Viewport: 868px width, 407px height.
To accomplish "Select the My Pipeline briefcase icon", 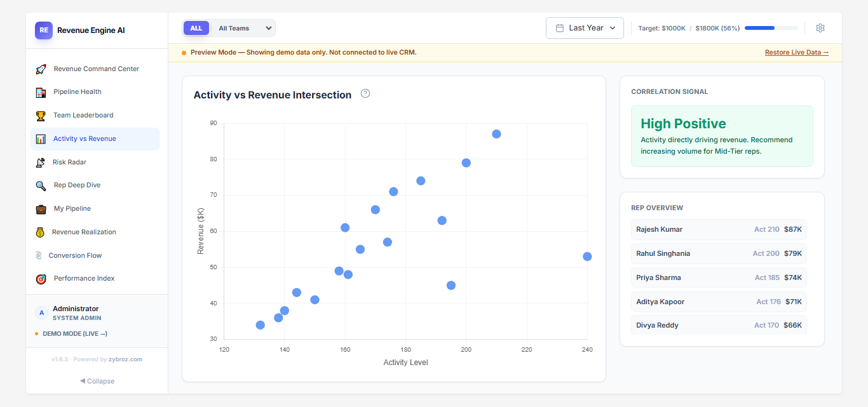I will pyautogui.click(x=40, y=208).
